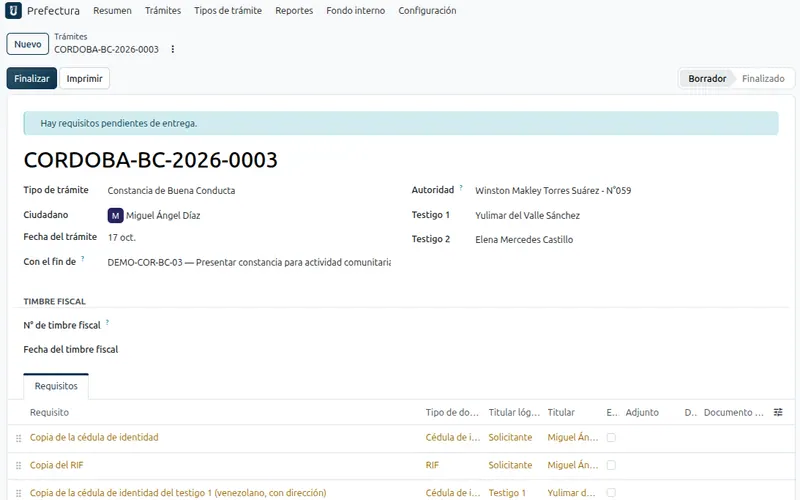Click the 'Testigo 1' titular lógico cell
This screenshot has height=500, width=800.
click(x=507, y=493)
